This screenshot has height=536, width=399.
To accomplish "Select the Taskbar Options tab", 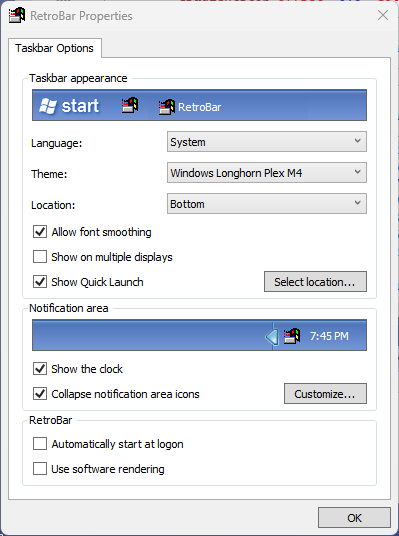I will tap(55, 48).
